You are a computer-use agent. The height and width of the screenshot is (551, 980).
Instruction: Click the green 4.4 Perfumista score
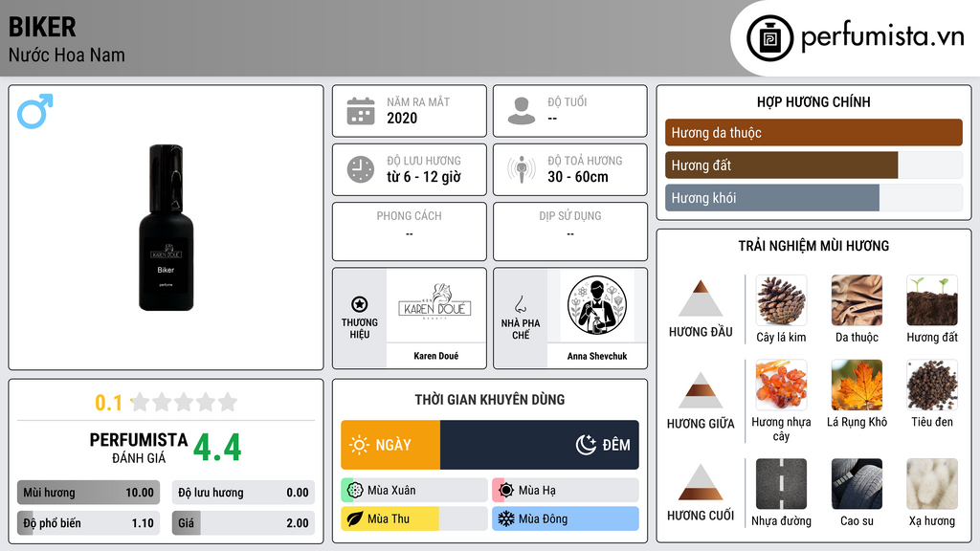coord(217,448)
